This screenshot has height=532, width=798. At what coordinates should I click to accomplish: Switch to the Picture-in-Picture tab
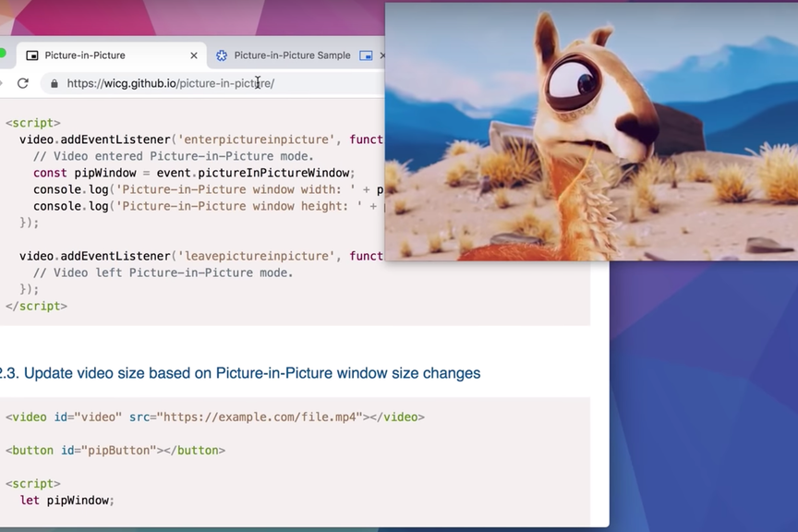coord(112,55)
